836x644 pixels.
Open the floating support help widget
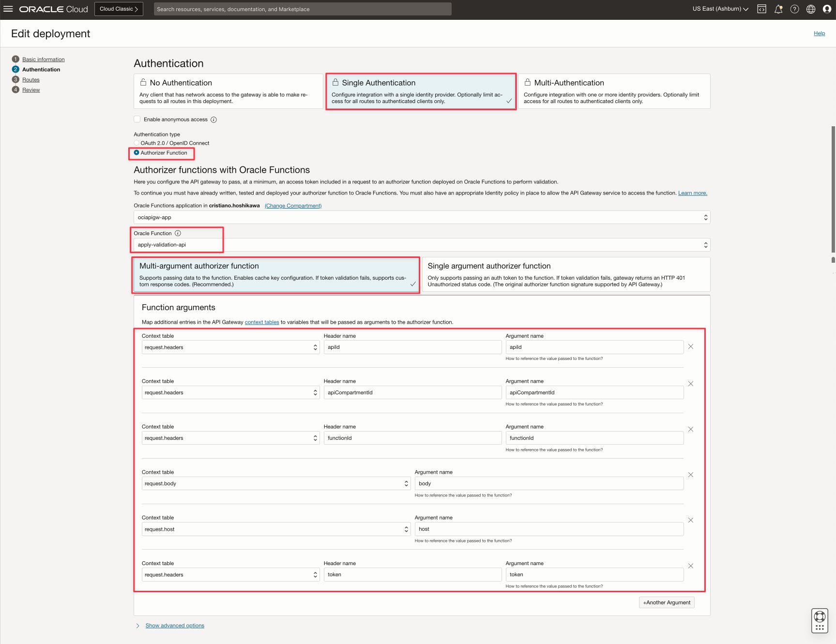point(820,620)
